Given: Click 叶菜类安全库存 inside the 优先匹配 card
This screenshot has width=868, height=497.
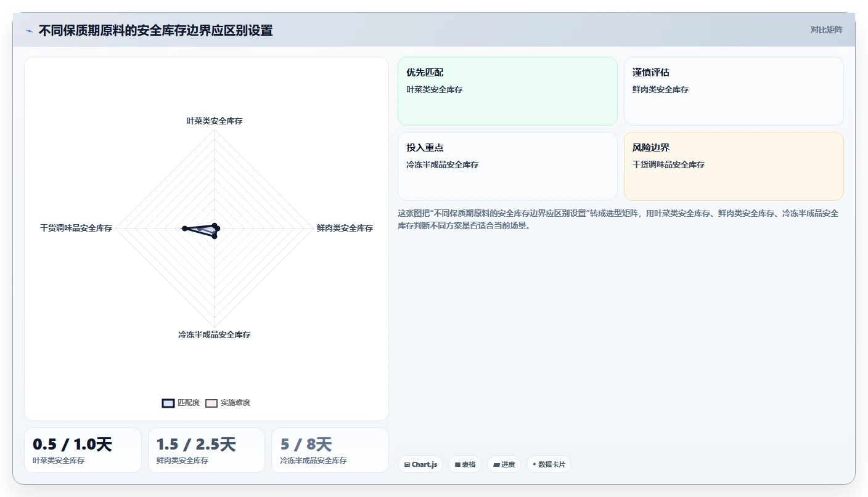Looking at the screenshot, I should coord(435,90).
